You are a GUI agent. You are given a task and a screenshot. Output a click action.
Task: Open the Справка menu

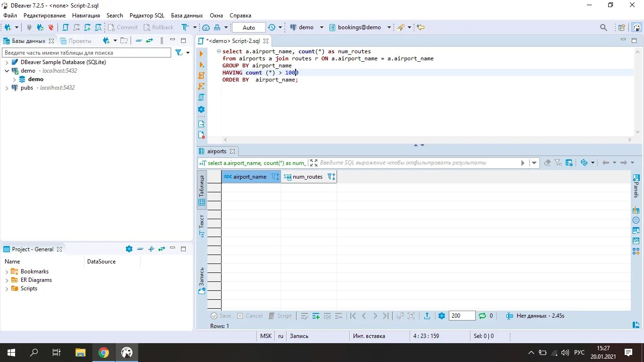pos(240,16)
